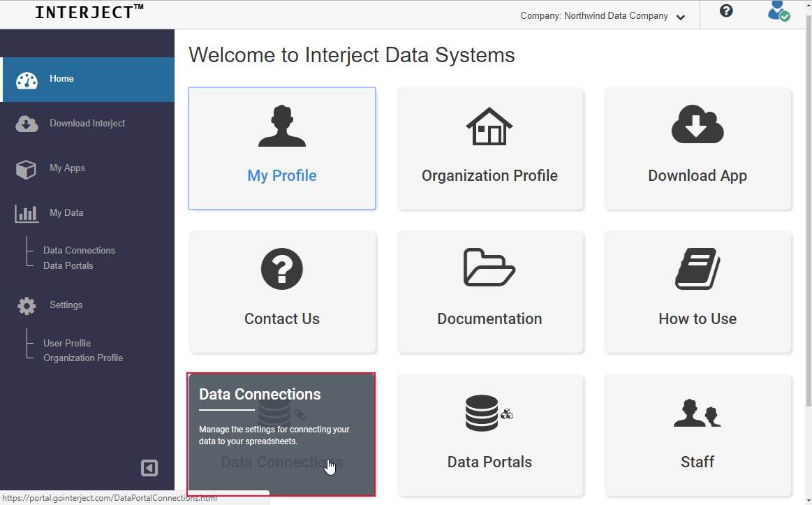Click the Contact Us question circle icon

coord(281,269)
